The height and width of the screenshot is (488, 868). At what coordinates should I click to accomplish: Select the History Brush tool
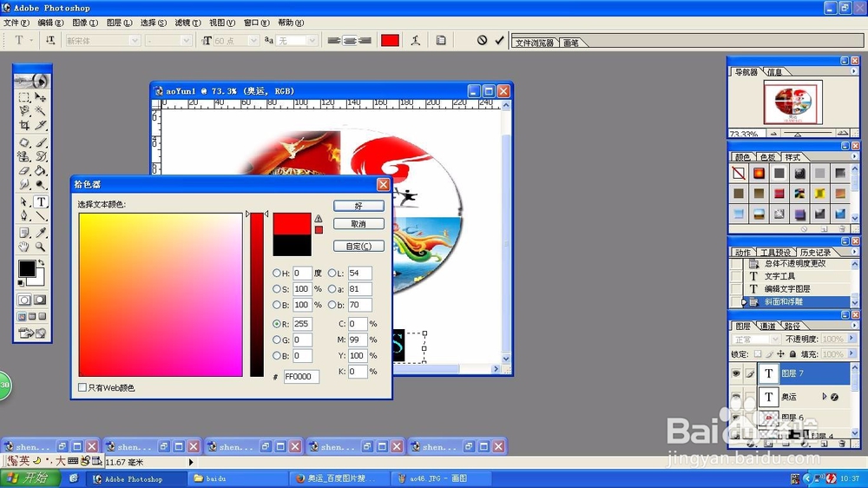click(41, 156)
